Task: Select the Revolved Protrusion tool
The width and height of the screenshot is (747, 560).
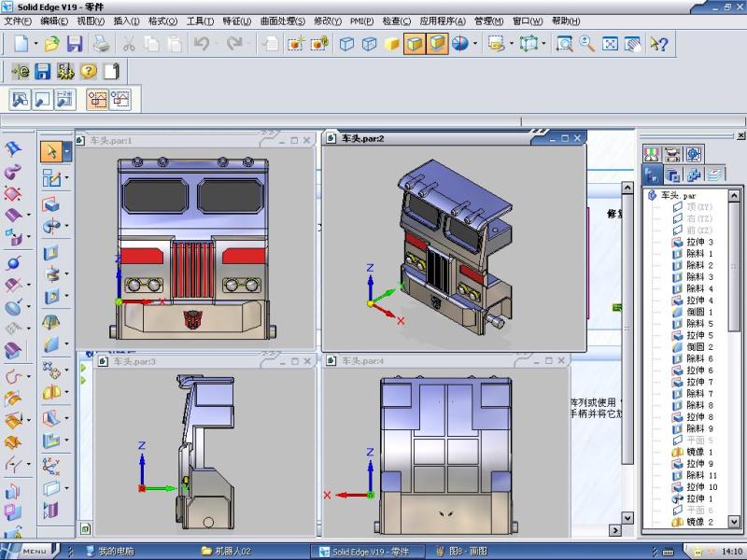Action: pyautogui.click(x=50, y=226)
